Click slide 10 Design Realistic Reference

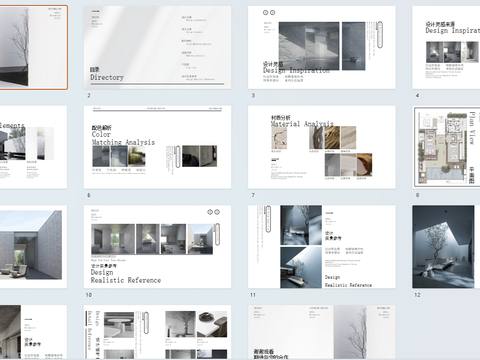(157, 247)
